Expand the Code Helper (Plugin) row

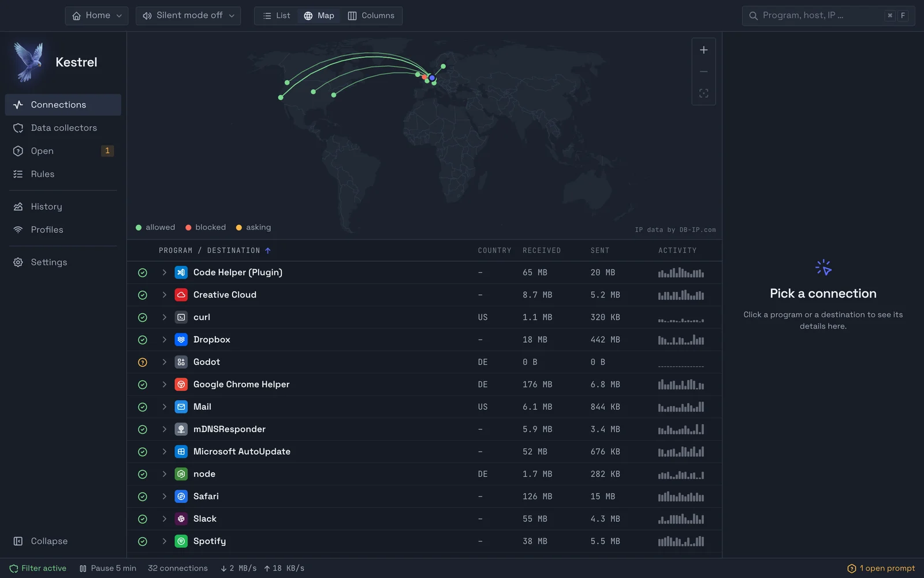pyautogui.click(x=164, y=272)
